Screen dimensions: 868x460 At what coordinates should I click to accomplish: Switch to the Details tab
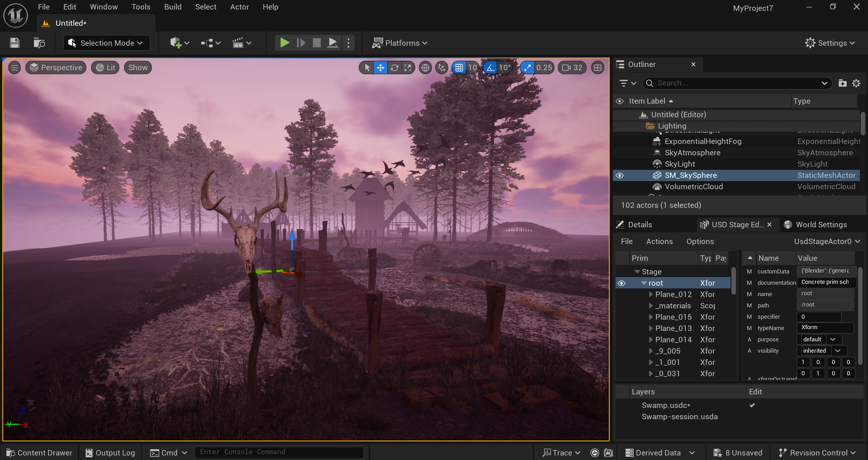pos(634,225)
